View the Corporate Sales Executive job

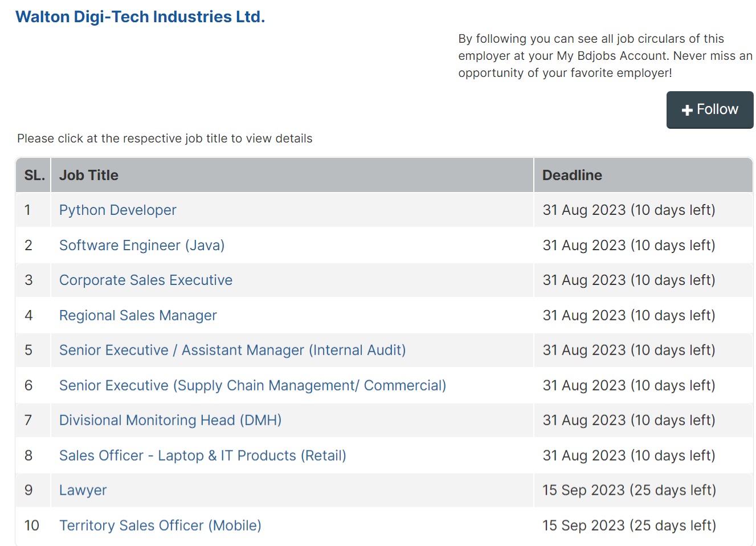click(x=146, y=280)
